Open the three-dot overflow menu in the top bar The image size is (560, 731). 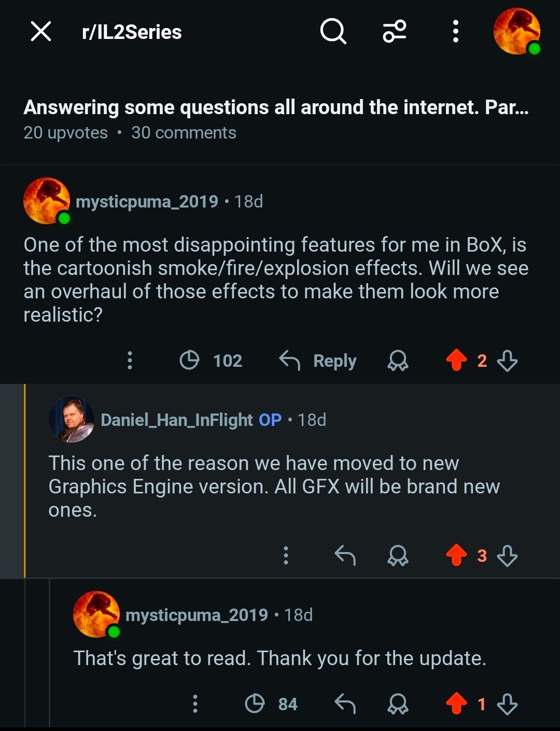pos(455,32)
